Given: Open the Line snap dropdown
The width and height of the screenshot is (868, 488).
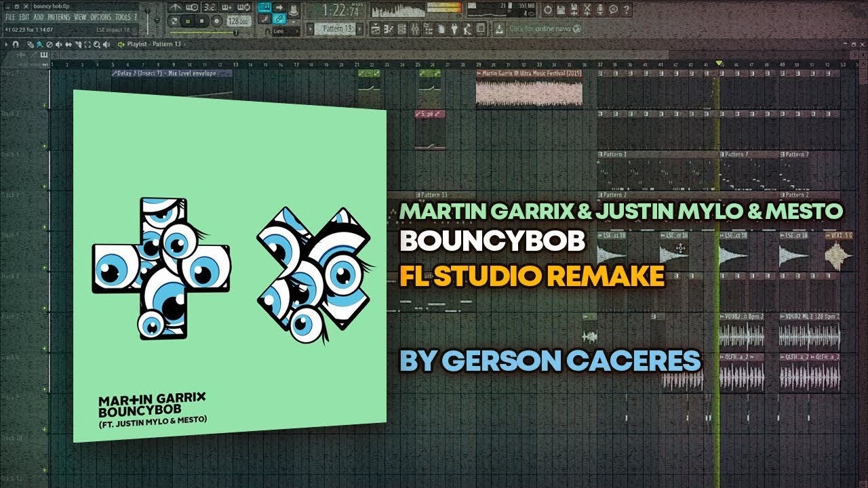Looking at the screenshot, I should [x=285, y=31].
